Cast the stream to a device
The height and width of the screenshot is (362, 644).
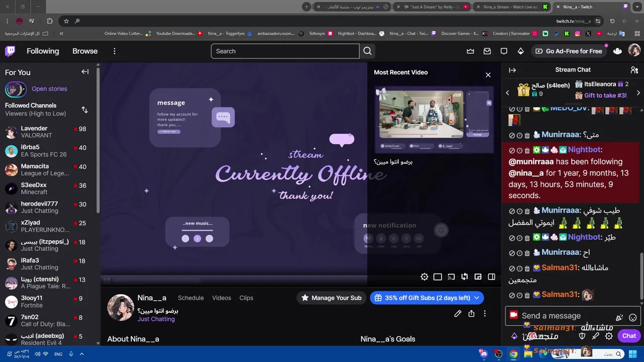tap(451, 277)
